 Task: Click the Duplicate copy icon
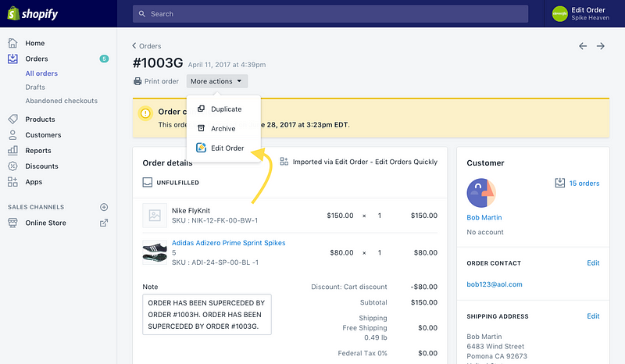point(202,109)
